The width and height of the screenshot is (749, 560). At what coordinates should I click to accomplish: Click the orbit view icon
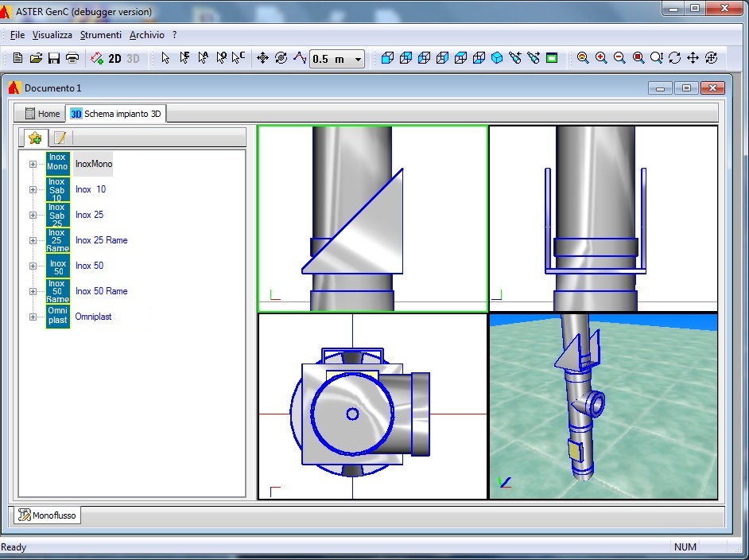(712, 58)
